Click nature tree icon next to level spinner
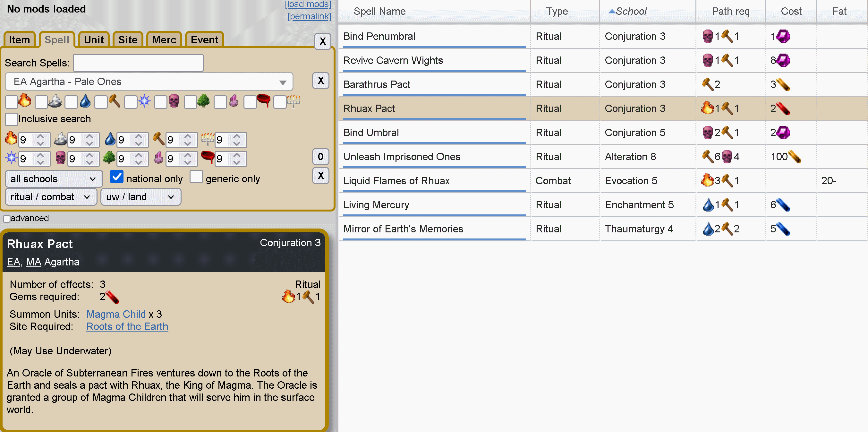Viewport: 868px width, 432px height. [x=109, y=158]
